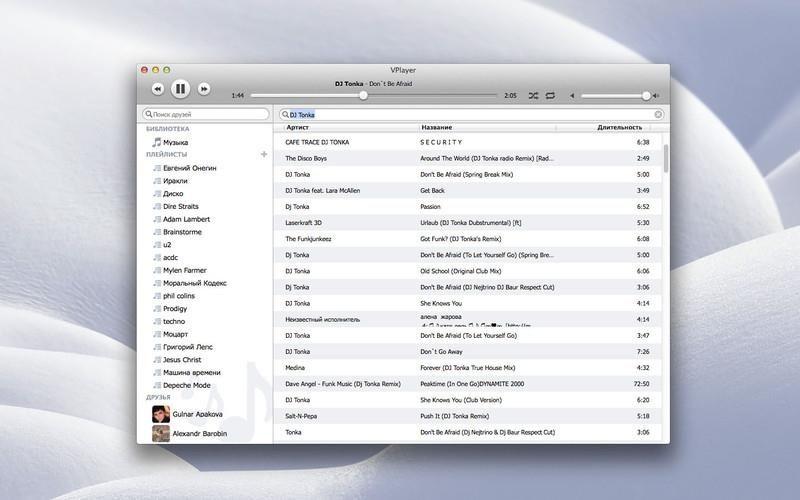Open the Jesus Christ playlist

coord(182,359)
